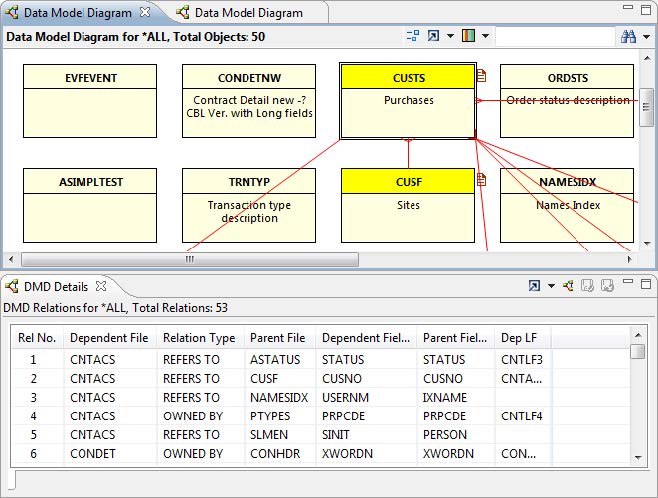This screenshot has height=498, width=658.
Task: Select the CONDETNW entity box
Action: pos(249,101)
